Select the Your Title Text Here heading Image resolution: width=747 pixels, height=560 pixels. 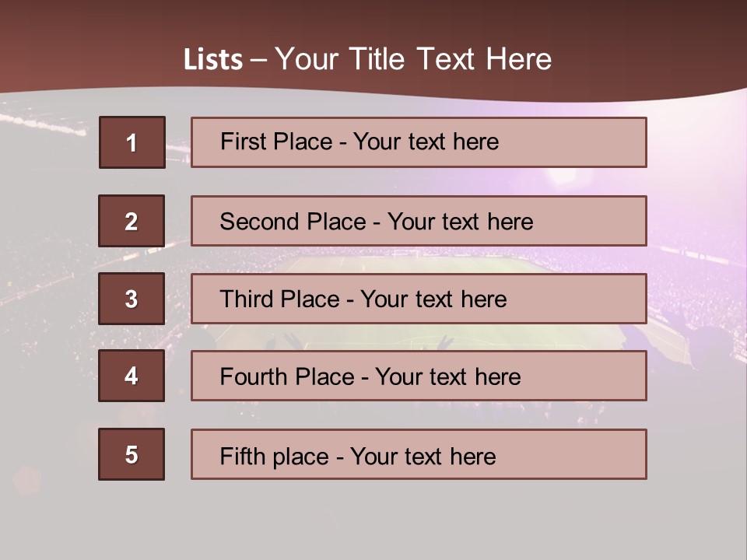[x=412, y=60]
